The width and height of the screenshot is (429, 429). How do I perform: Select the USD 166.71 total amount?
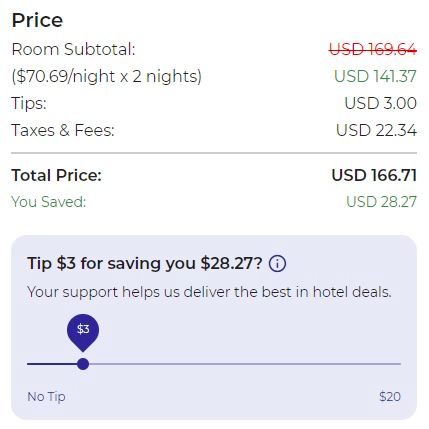(x=374, y=175)
